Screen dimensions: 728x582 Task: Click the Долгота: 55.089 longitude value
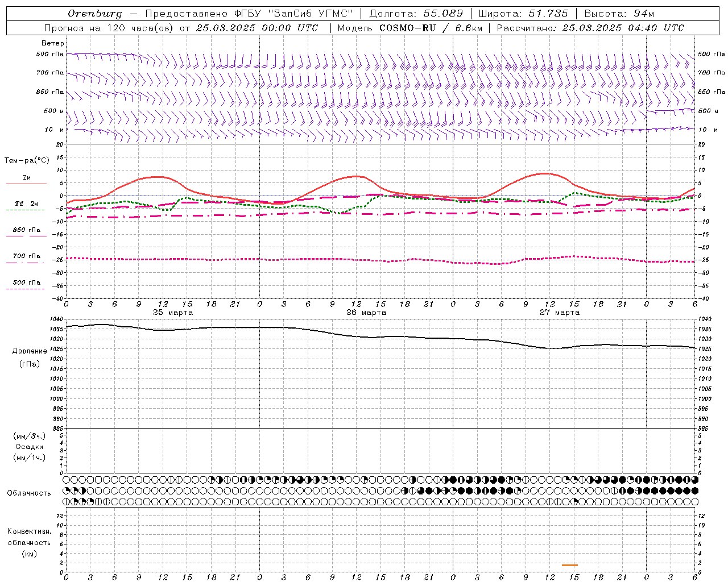416,14
